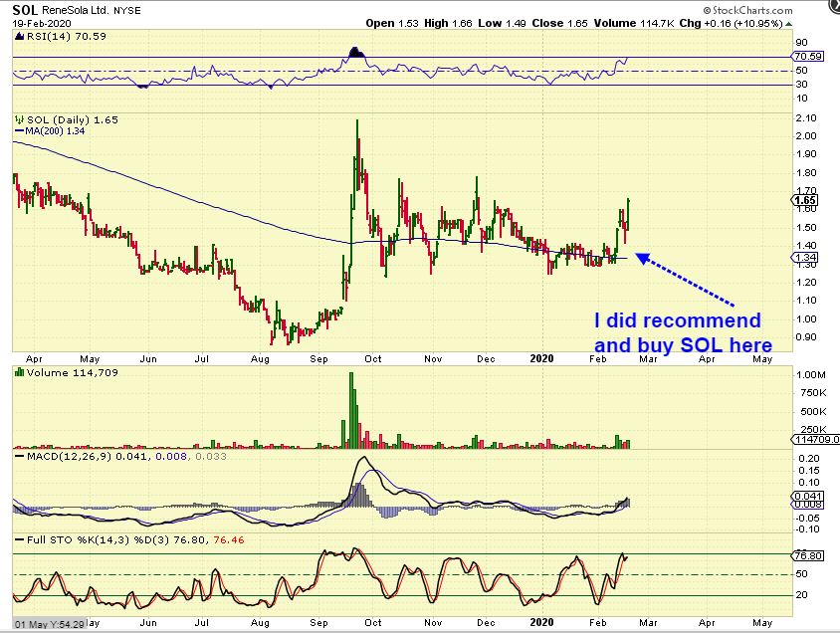Click the volume bars icon beside Volume 114,709

(19, 372)
